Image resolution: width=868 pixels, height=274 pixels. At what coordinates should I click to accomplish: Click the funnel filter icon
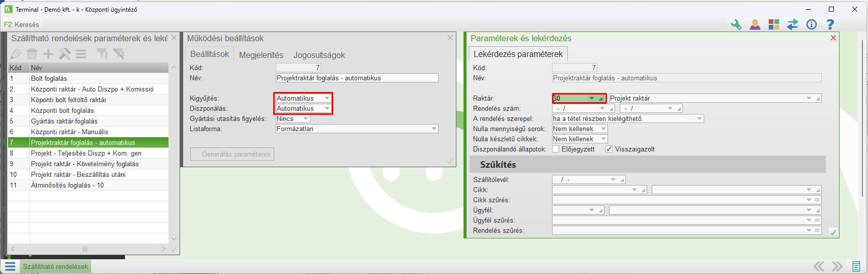click(x=102, y=54)
